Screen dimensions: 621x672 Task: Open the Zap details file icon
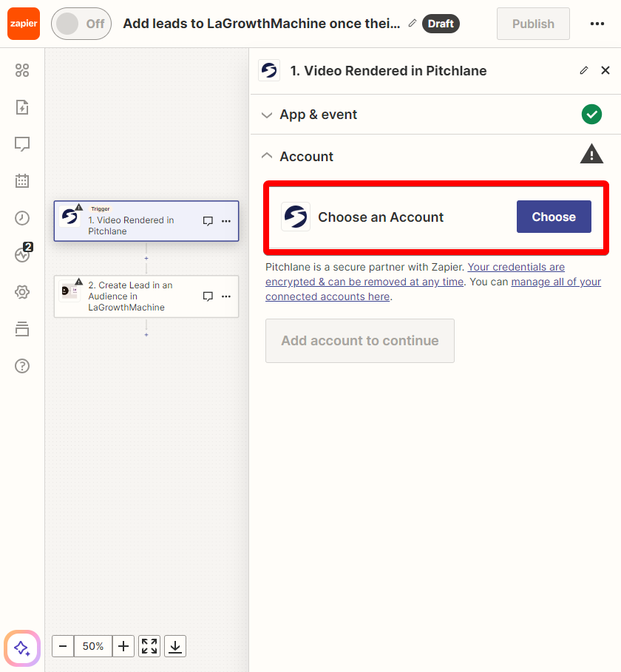point(22,107)
